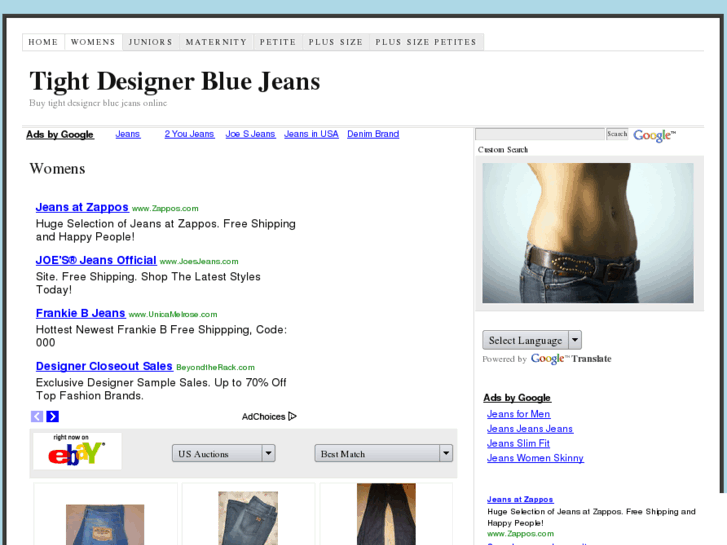Click the Denim Brand link
The width and height of the screenshot is (727, 545).
(373, 134)
